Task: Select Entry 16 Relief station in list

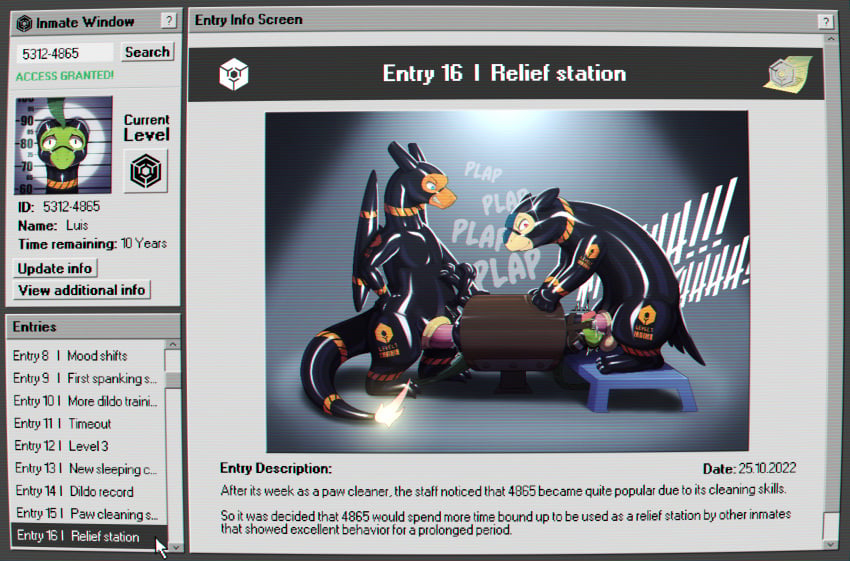Action: click(x=89, y=536)
